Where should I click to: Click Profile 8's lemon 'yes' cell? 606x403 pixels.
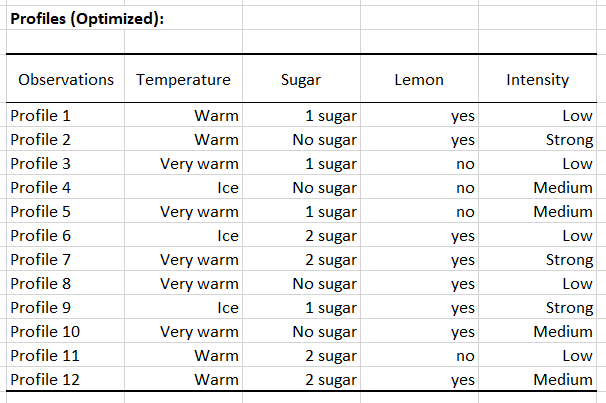click(x=462, y=284)
